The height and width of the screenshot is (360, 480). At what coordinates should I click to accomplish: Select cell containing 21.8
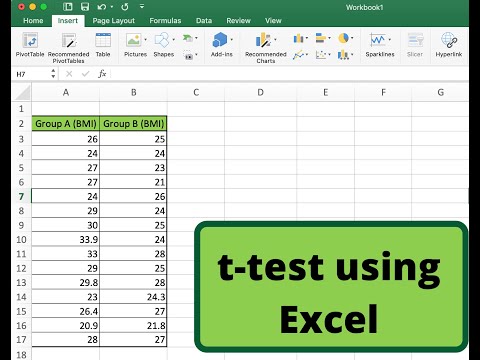pos(133,325)
